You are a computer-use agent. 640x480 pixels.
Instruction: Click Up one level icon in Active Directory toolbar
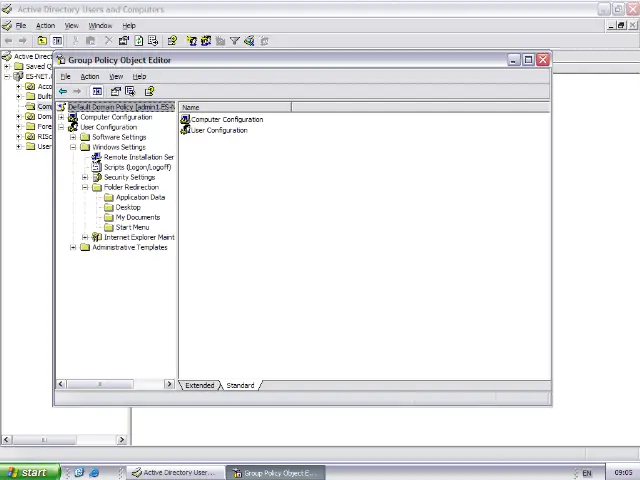coord(42,41)
